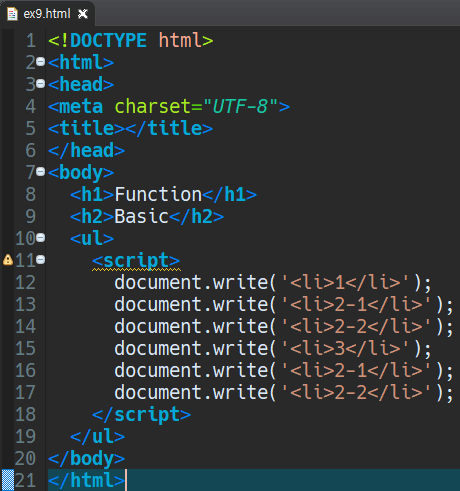Click line number 1 in the gutter
Image resolution: width=460 pixels, height=491 pixels.
point(31,41)
